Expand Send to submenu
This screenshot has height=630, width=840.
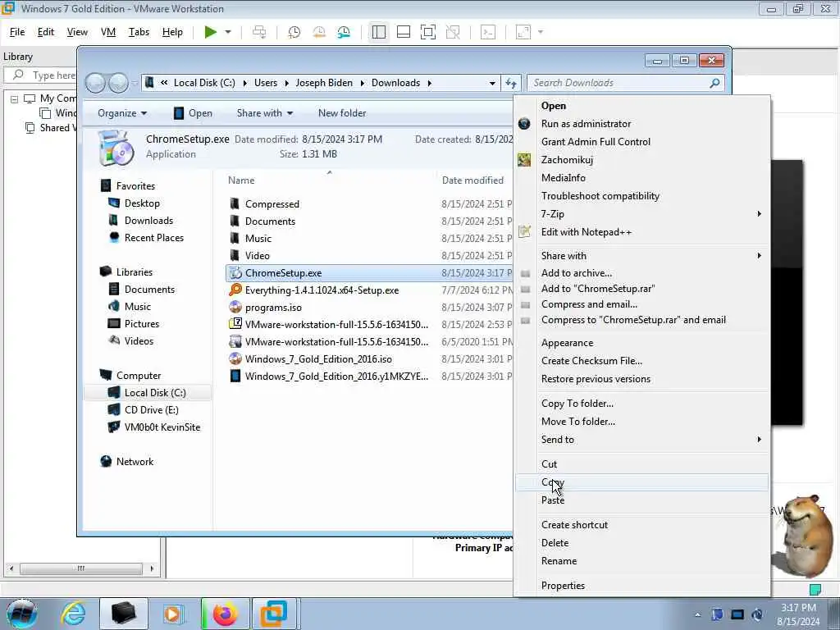[641, 440]
